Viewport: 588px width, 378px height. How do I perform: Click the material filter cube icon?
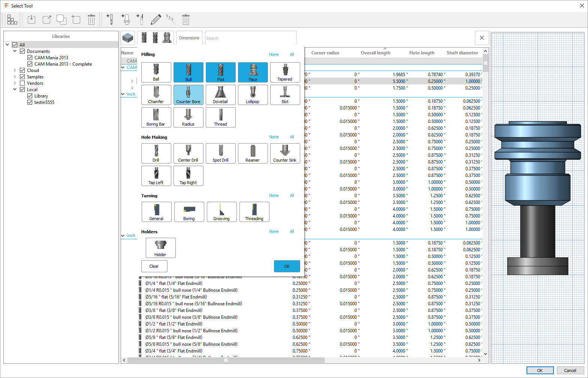click(x=128, y=38)
